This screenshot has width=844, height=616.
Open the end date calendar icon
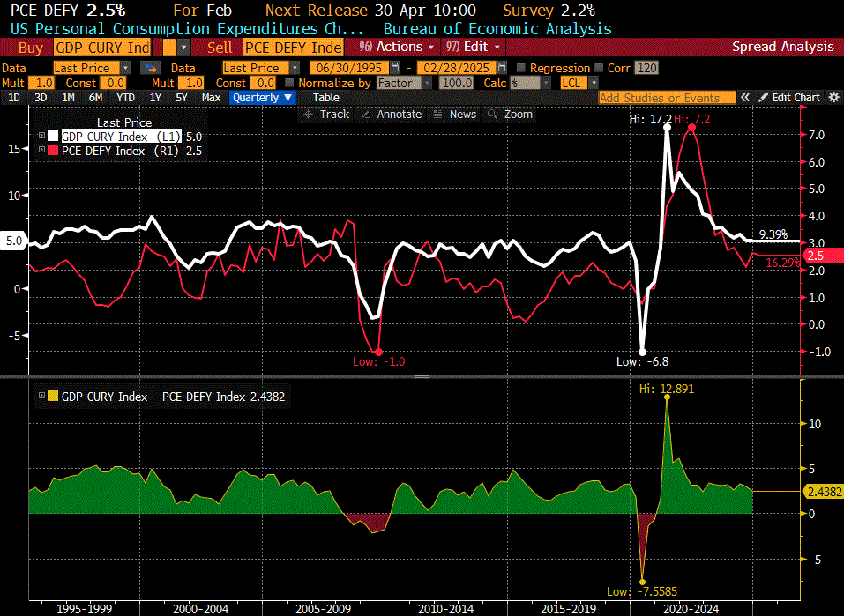coord(502,68)
